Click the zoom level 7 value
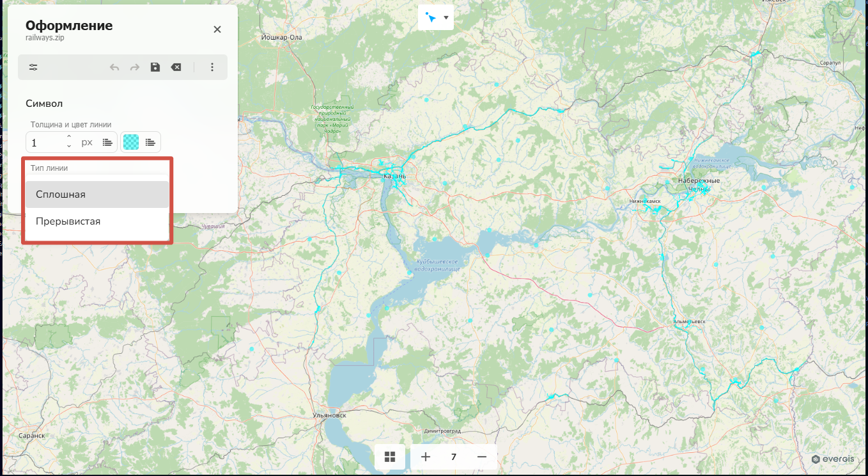This screenshot has width=868, height=476. pyautogui.click(x=454, y=457)
